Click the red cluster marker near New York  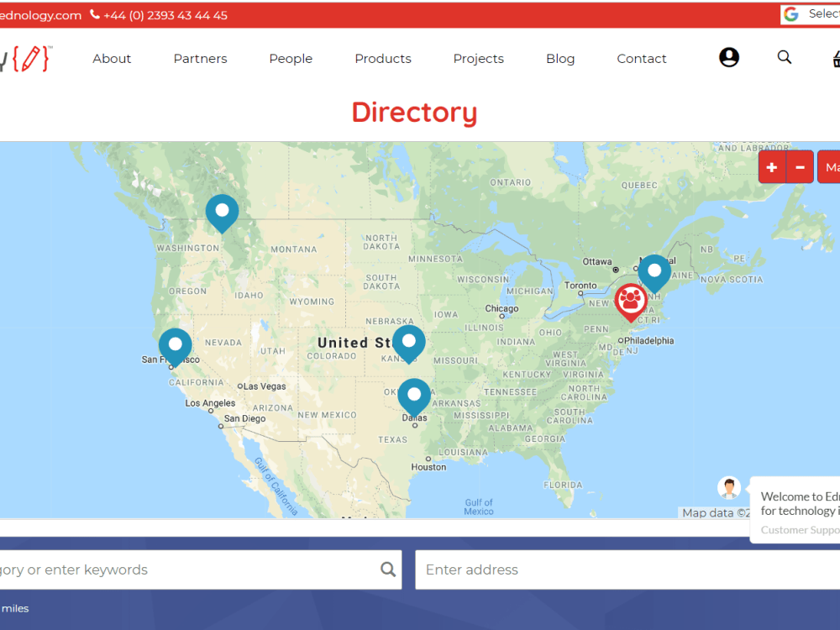(x=631, y=300)
